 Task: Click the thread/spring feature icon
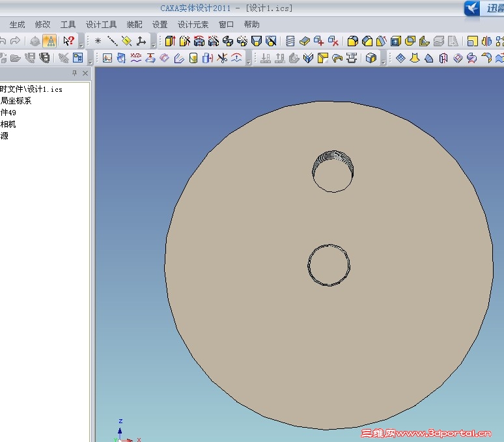pos(290,41)
